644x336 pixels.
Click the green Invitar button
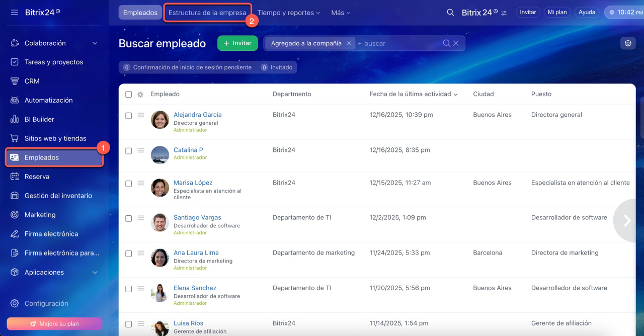237,43
